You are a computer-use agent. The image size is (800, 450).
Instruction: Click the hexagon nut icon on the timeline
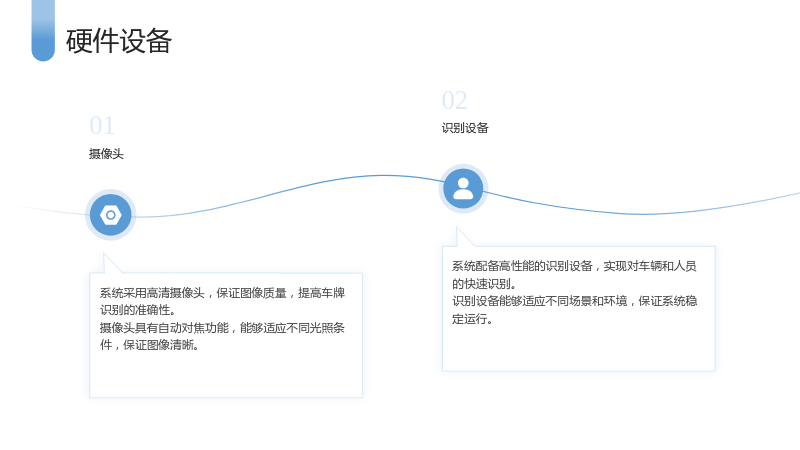tap(111, 215)
